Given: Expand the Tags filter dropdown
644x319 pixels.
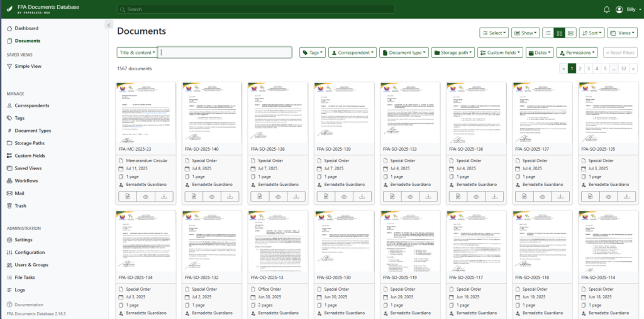Looking at the screenshot, I should click(x=313, y=53).
